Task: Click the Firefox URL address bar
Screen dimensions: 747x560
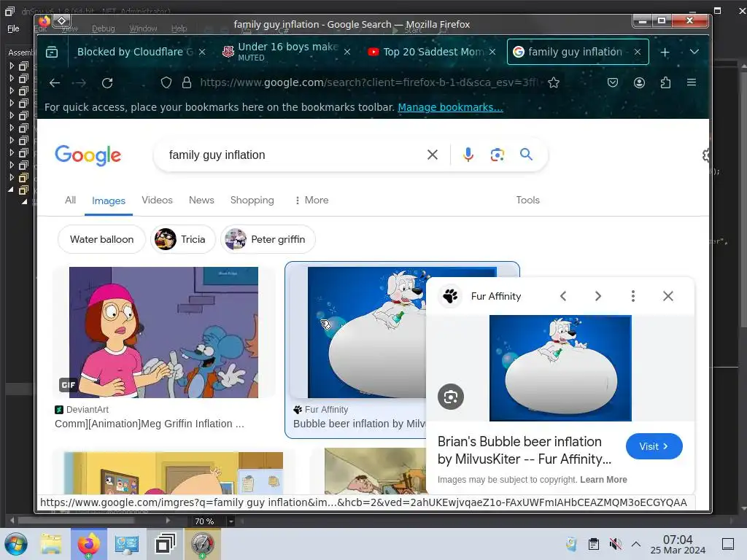Action: tap(369, 83)
